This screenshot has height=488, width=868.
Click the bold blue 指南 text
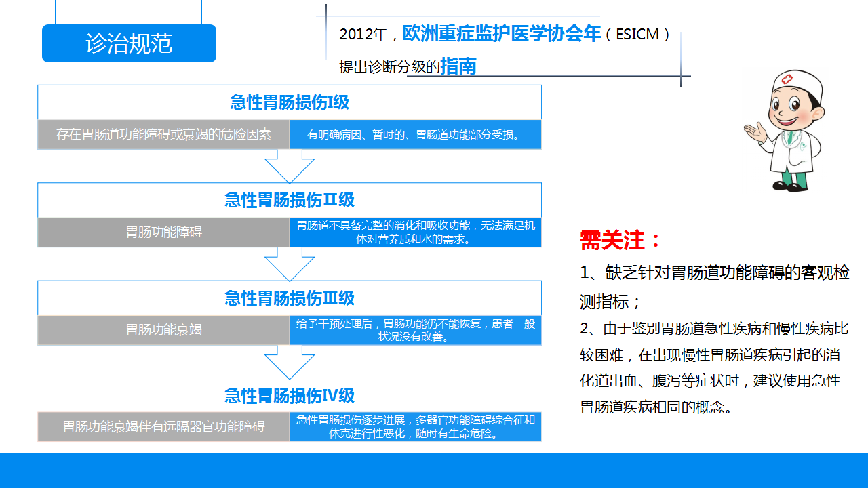pyautogui.click(x=458, y=66)
